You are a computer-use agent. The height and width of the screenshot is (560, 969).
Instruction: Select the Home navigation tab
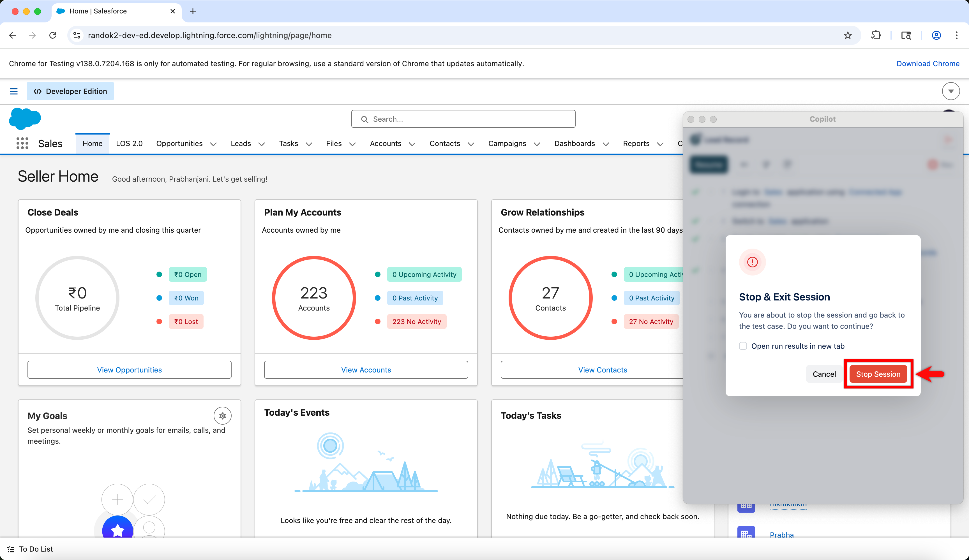tap(92, 143)
